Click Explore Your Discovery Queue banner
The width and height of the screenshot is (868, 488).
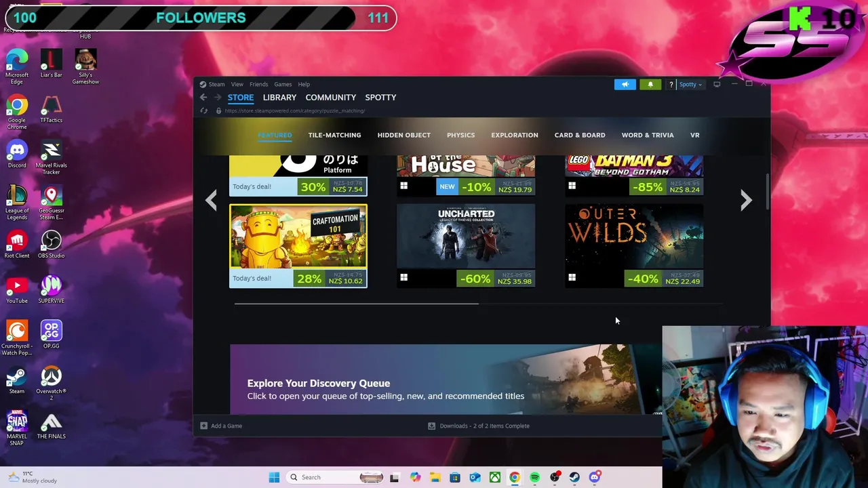(x=446, y=380)
